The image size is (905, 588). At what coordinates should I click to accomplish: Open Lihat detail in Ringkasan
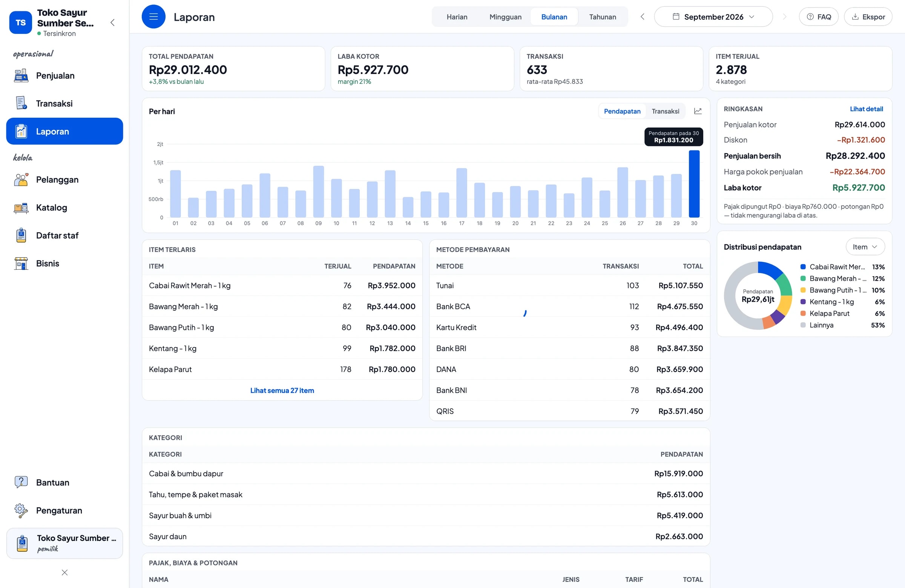click(x=866, y=109)
